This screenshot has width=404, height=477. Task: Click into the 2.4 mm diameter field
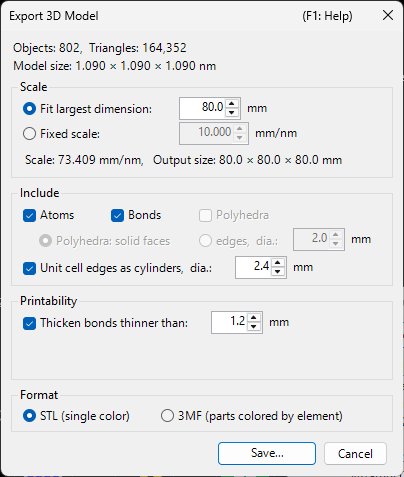(x=254, y=267)
